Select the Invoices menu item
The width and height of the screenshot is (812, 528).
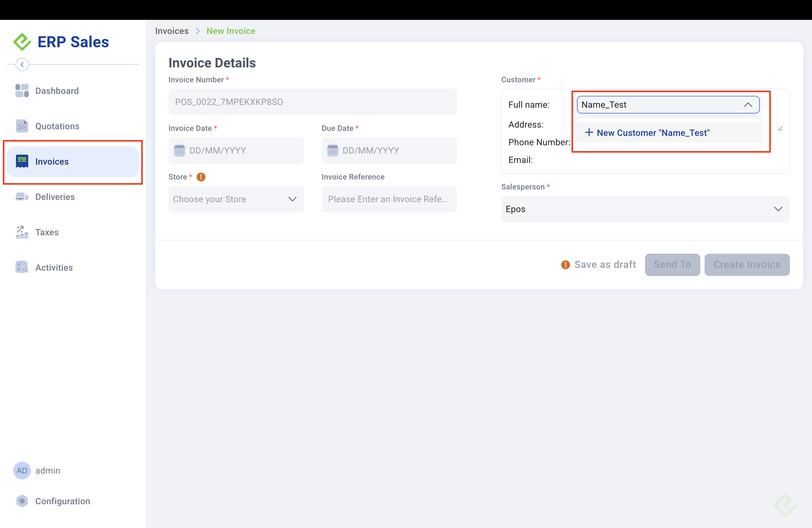pos(73,162)
